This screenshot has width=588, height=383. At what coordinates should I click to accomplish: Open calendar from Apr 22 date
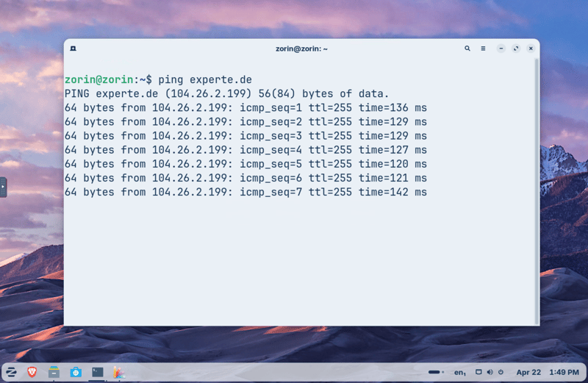[x=528, y=372]
